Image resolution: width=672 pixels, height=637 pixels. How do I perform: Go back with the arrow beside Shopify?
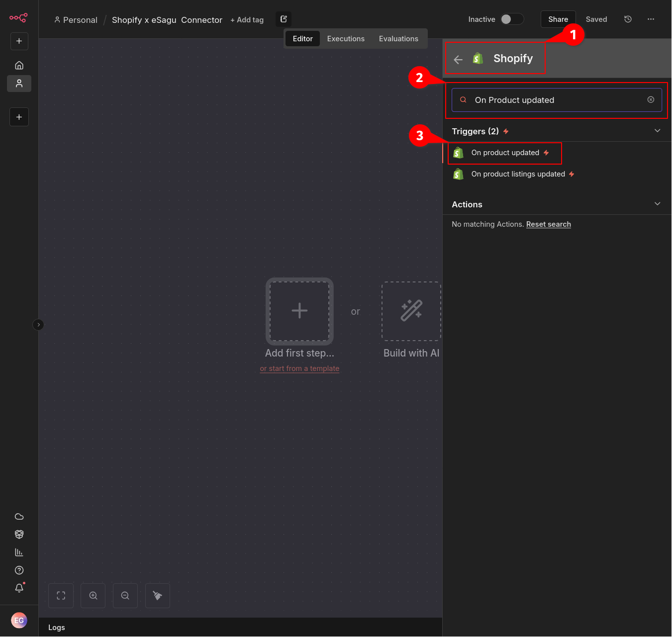pos(458,59)
